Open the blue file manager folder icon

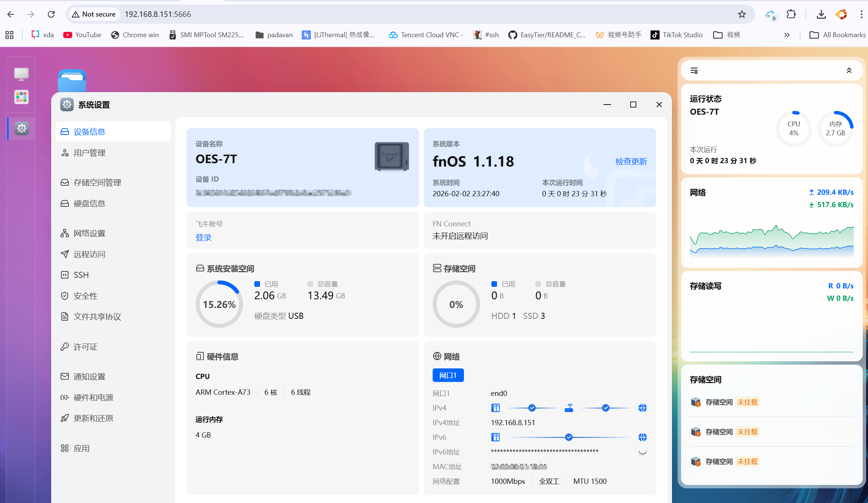72,80
